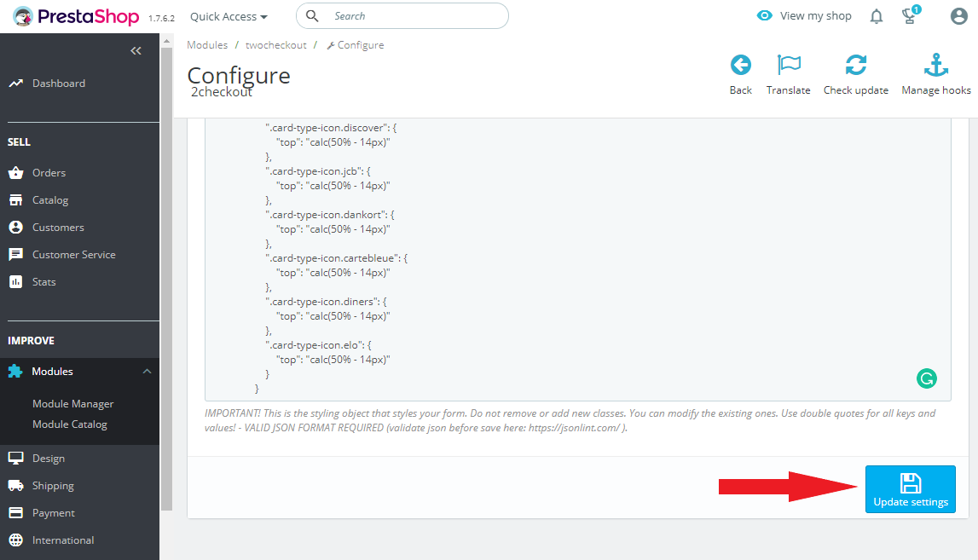This screenshot has height=560, width=978.
Task: Click the Manage hooks anchor icon
Action: point(936,65)
